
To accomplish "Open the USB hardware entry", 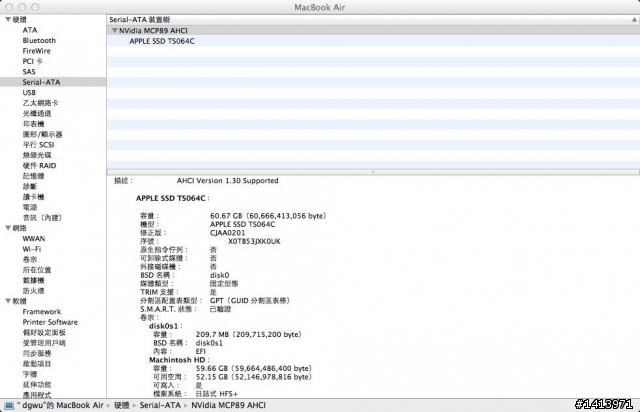I will 29,93.
